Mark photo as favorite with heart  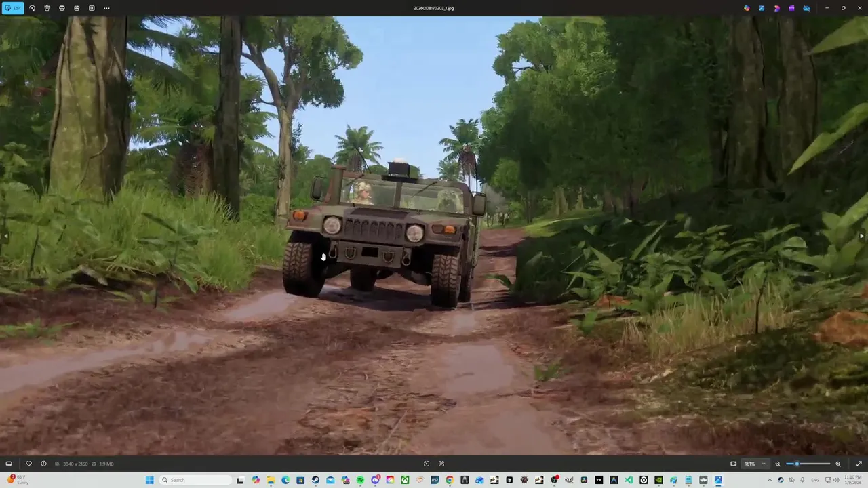pos(28,464)
